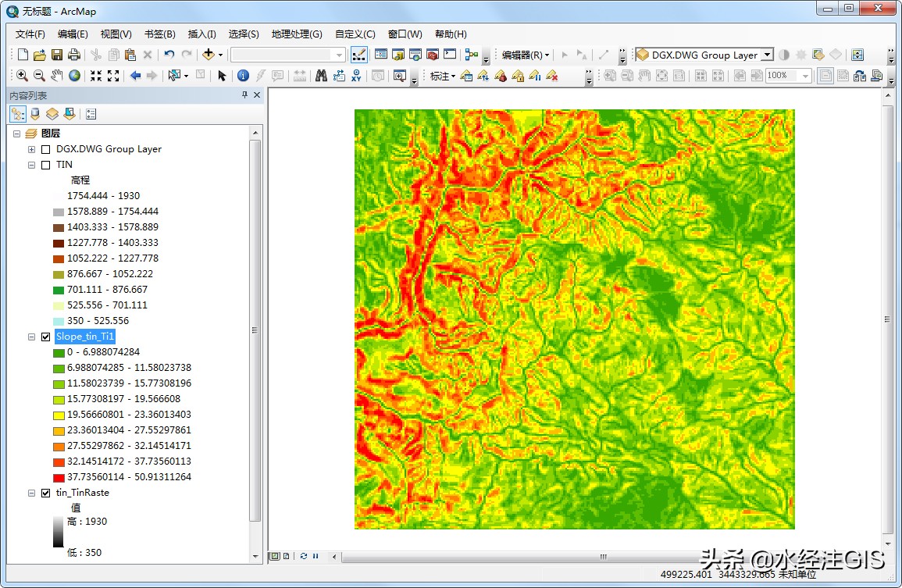Uncheck the Slope_tin_Ti1 layer checkbox
Viewport: 902px width, 588px height.
(45, 337)
